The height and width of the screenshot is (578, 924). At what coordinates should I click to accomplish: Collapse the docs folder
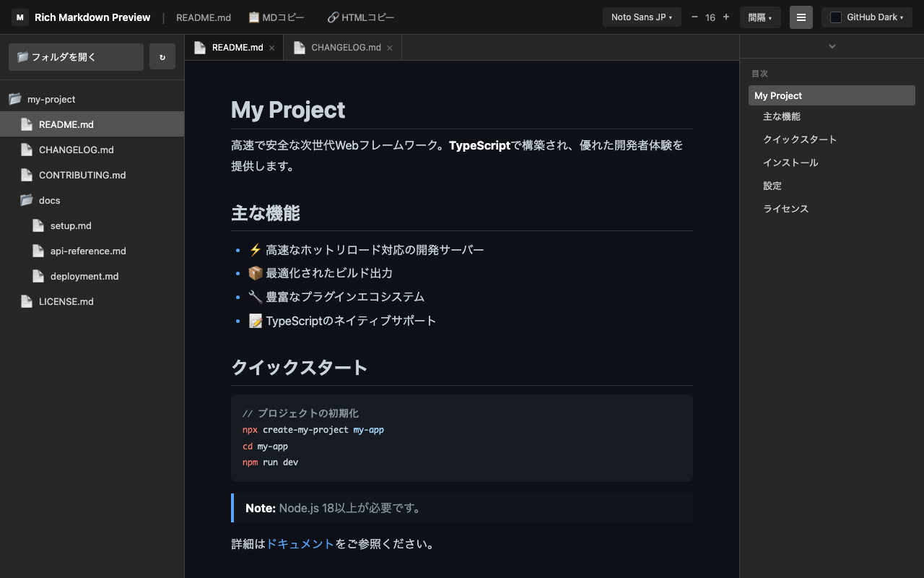pos(92,200)
